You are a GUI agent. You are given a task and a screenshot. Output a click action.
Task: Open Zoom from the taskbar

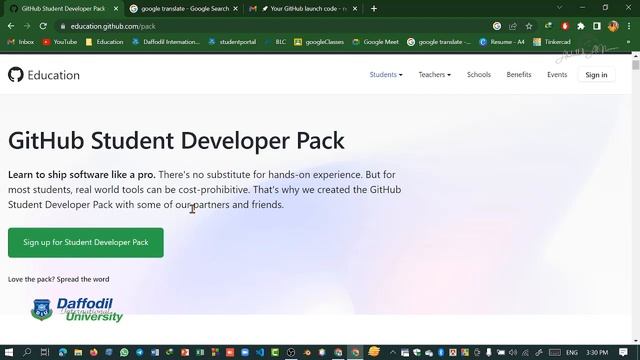point(245,352)
